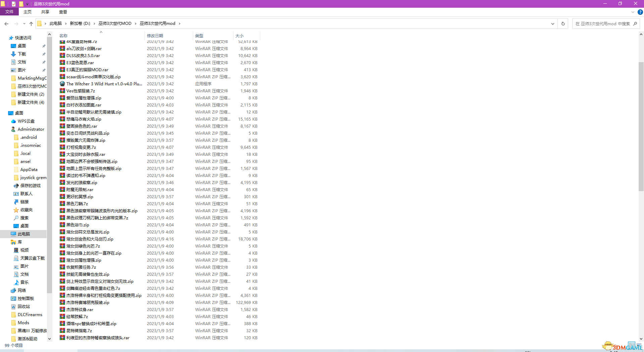Viewport: 644px width, 352px height.
Task: Sort files by 修改日期 column header
Action: [x=155, y=36]
